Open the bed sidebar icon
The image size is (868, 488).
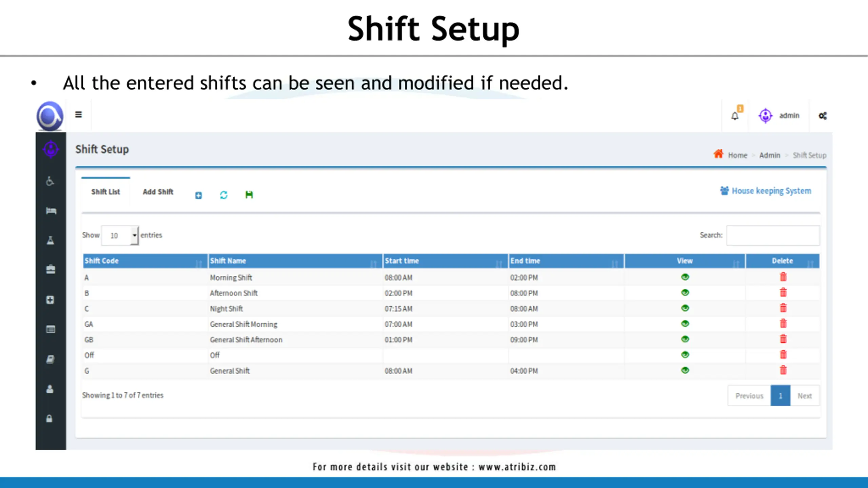51,211
